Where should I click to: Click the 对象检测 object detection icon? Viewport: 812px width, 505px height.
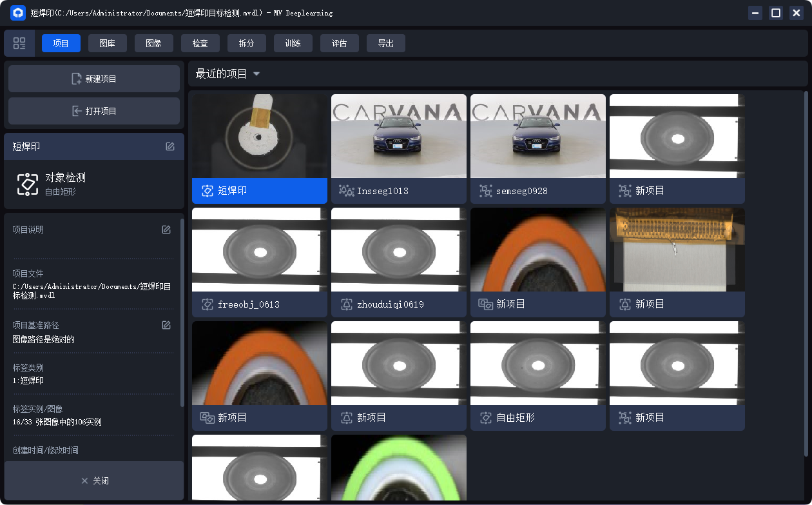[28, 184]
